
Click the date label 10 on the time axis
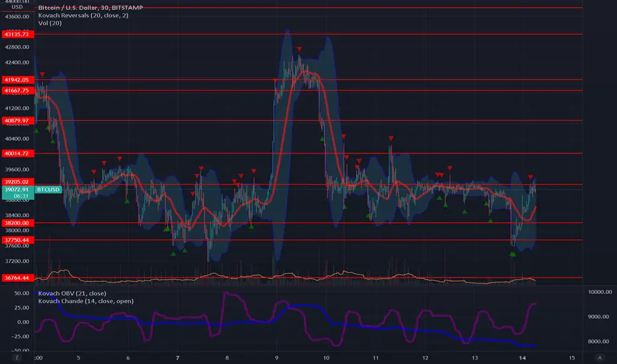pos(326,357)
